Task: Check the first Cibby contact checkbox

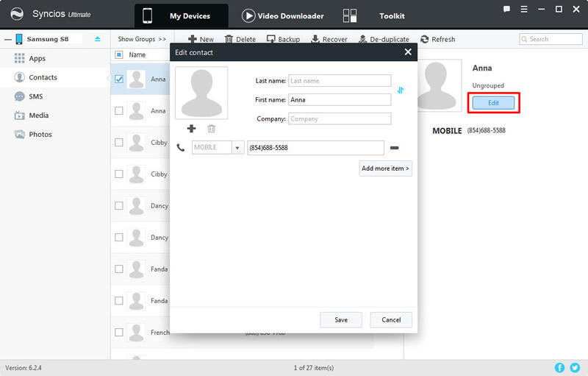Action: (119, 143)
